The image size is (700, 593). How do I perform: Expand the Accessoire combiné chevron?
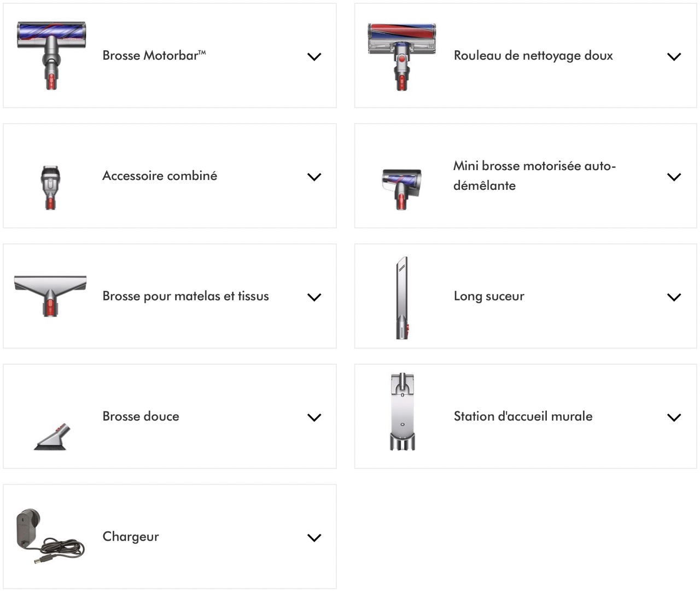(x=314, y=177)
